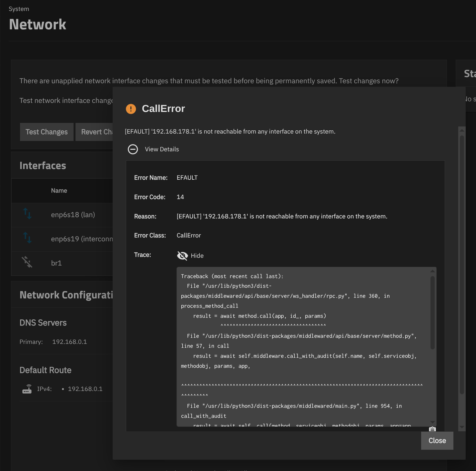Click the orange CallError warning icon

click(131, 109)
